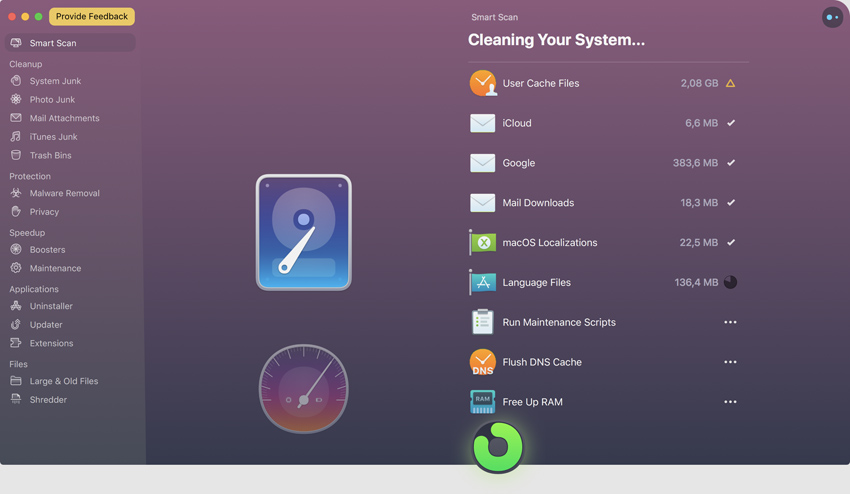Open Extensions module
Image resolution: width=850 pixels, height=494 pixels.
coord(51,343)
